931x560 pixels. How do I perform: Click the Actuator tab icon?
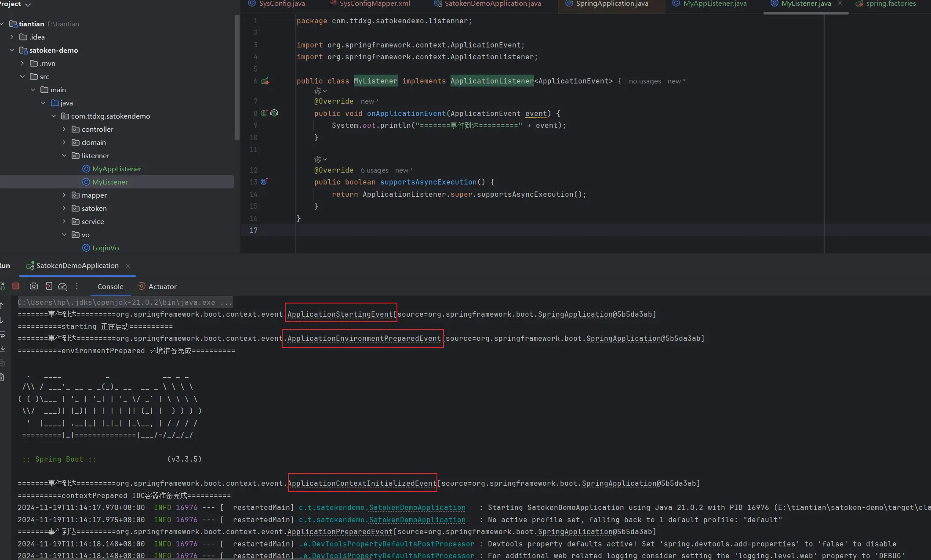[x=142, y=286]
